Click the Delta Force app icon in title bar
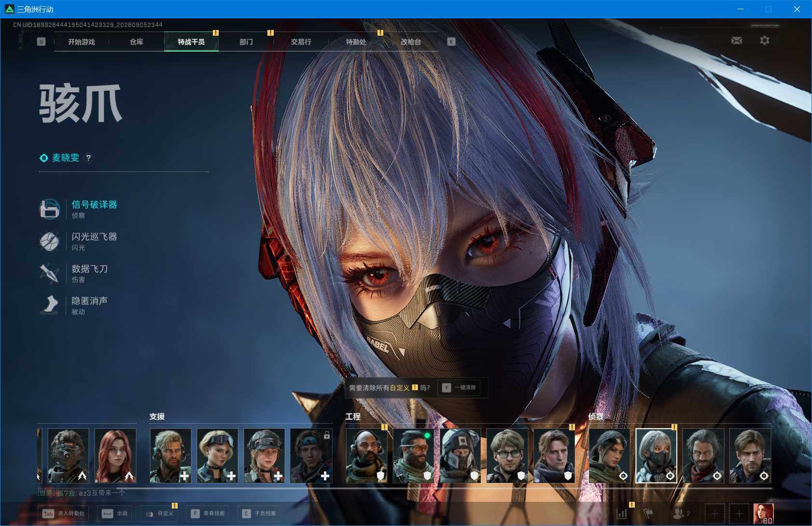The image size is (812, 526). pos(9,9)
